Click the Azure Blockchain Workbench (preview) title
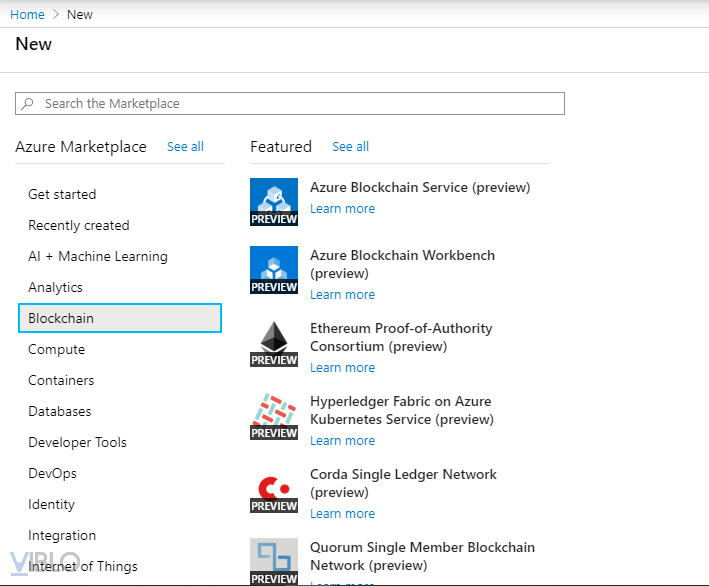The height and width of the screenshot is (586, 709). point(402,264)
